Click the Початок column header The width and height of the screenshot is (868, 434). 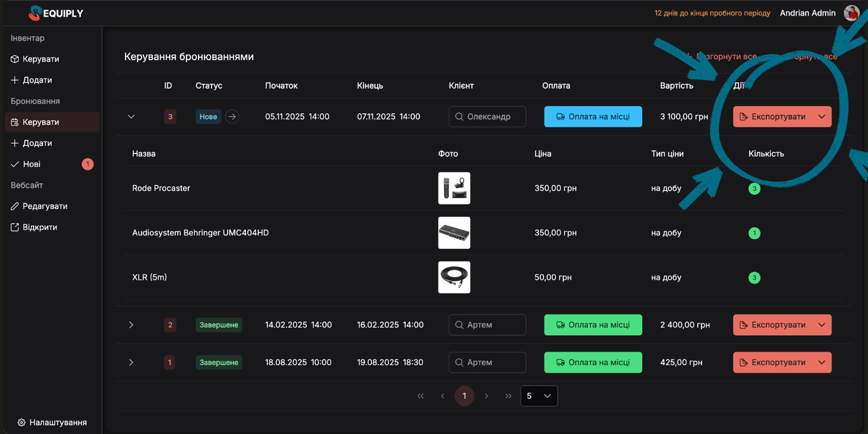point(281,86)
